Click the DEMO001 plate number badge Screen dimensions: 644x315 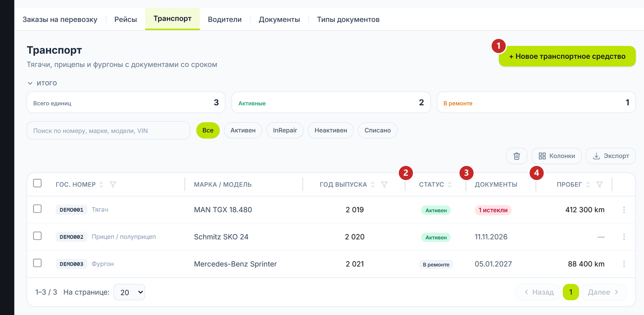(71, 210)
